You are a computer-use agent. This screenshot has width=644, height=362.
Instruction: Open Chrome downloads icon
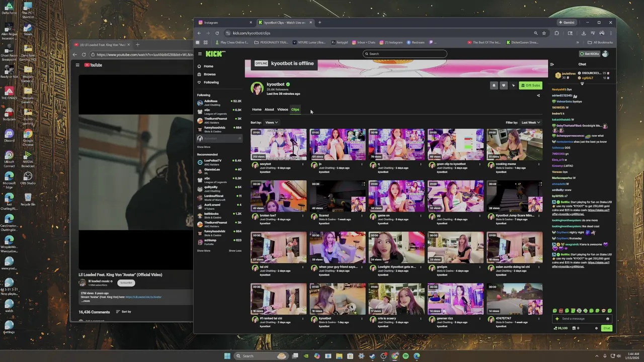(583, 33)
